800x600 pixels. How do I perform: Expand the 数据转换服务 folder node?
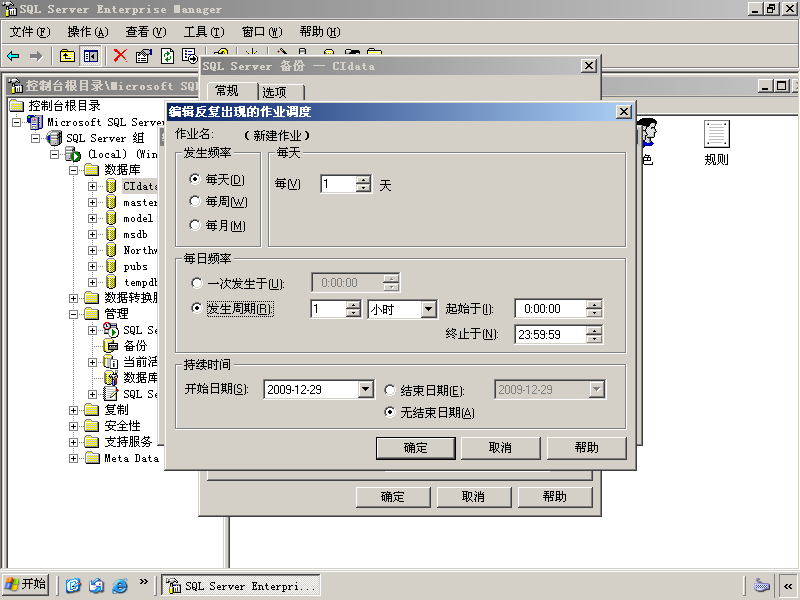point(73,298)
